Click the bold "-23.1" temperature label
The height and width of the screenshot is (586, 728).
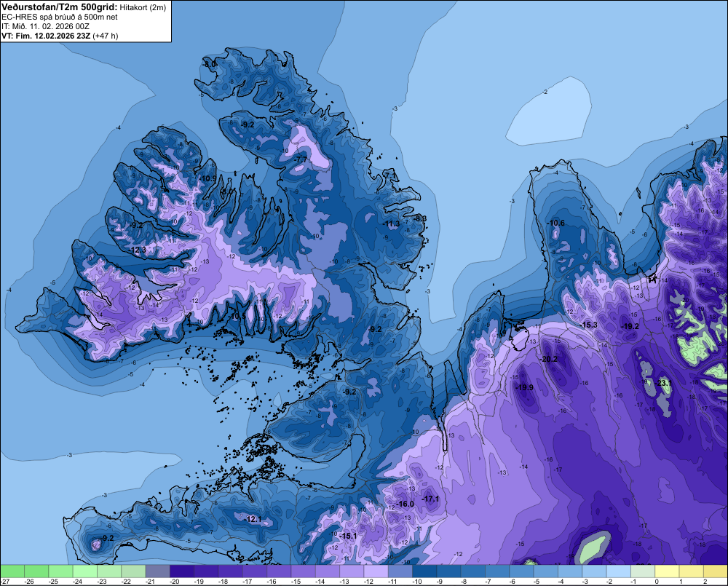tap(664, 383)
